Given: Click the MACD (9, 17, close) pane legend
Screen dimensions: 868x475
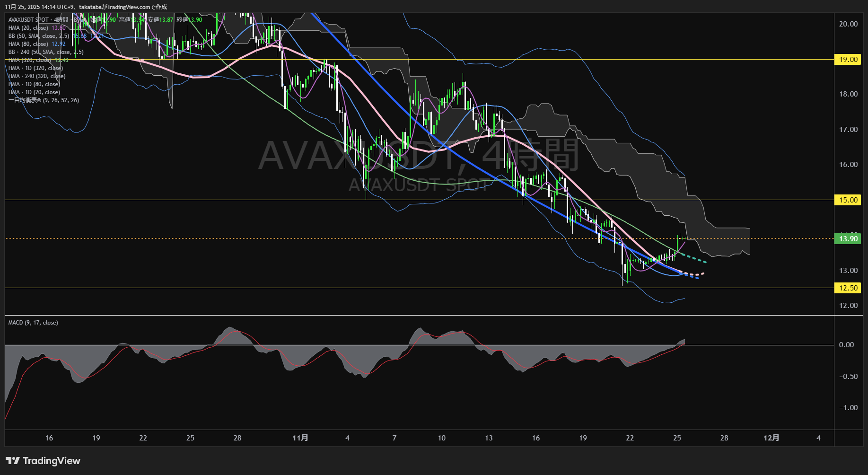Looking at the screenshot, I should [32, 322].
